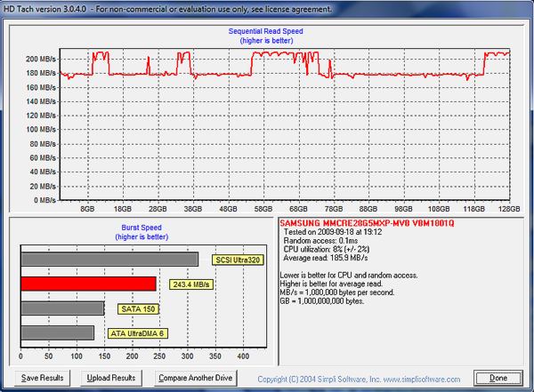534x392 pixels.
Task: Click the 48GB axis label
Action: click(x=228, y=209)
